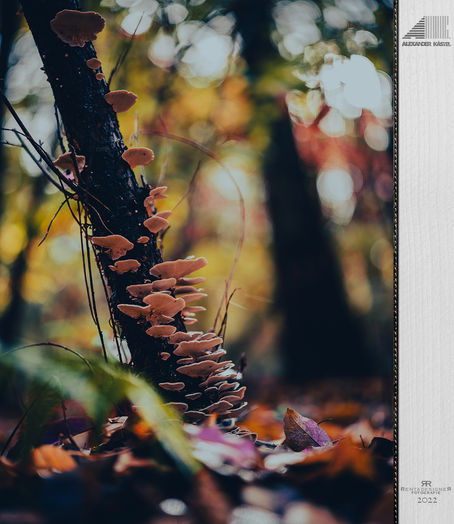Viewport: 454px width, 524px height.
Task: Click the "ALEXANDER KÄSTEL" name text
Action: tap(426, 44)
